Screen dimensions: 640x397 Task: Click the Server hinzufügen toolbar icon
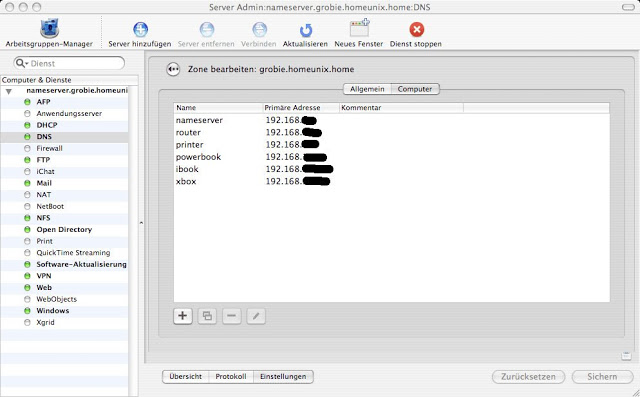click(x=140, y=29)
